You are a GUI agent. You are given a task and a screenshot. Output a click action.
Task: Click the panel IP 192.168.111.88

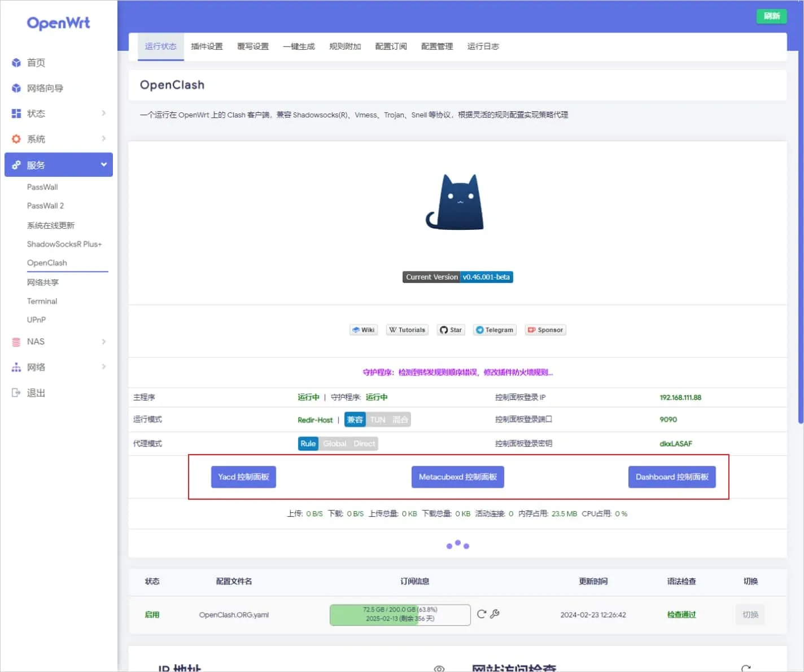coord(680,398)
